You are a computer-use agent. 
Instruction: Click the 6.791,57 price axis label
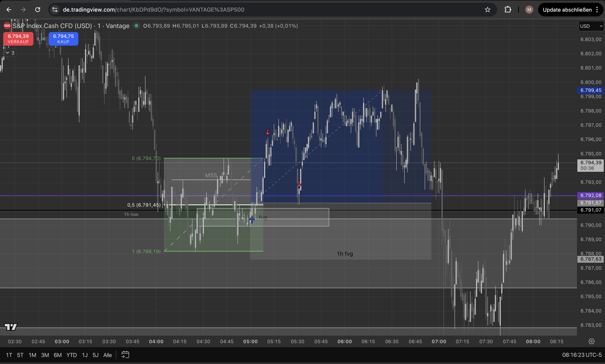(x=591, y=203)
